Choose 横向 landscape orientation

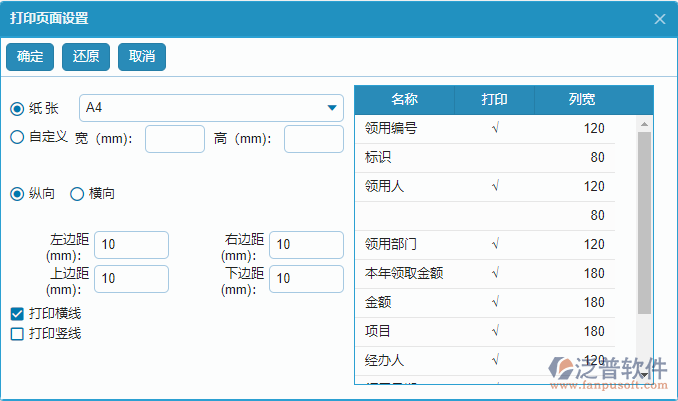76,193
